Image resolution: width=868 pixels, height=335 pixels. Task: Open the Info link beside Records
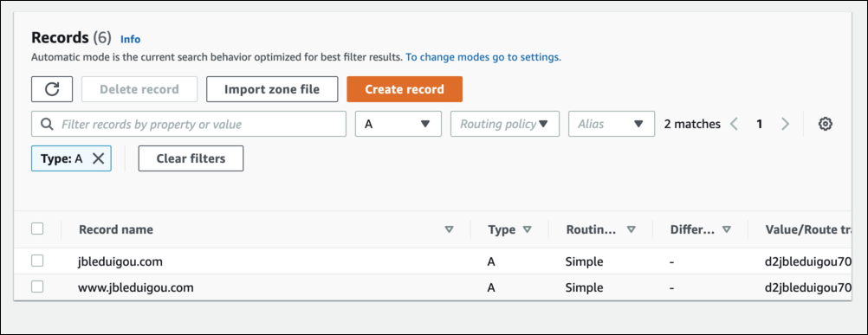click(131, 39)
